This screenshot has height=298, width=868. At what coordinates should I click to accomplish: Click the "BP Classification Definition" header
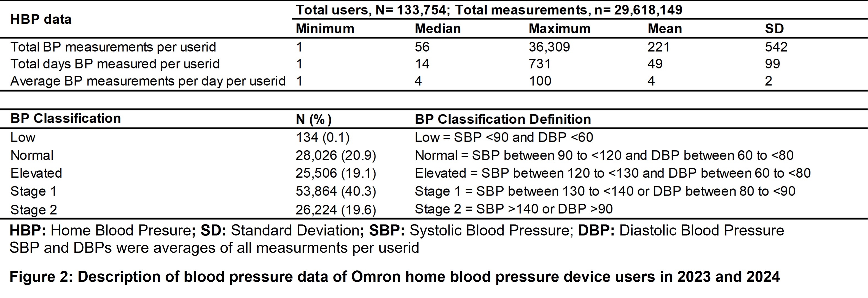click(503, 119)
